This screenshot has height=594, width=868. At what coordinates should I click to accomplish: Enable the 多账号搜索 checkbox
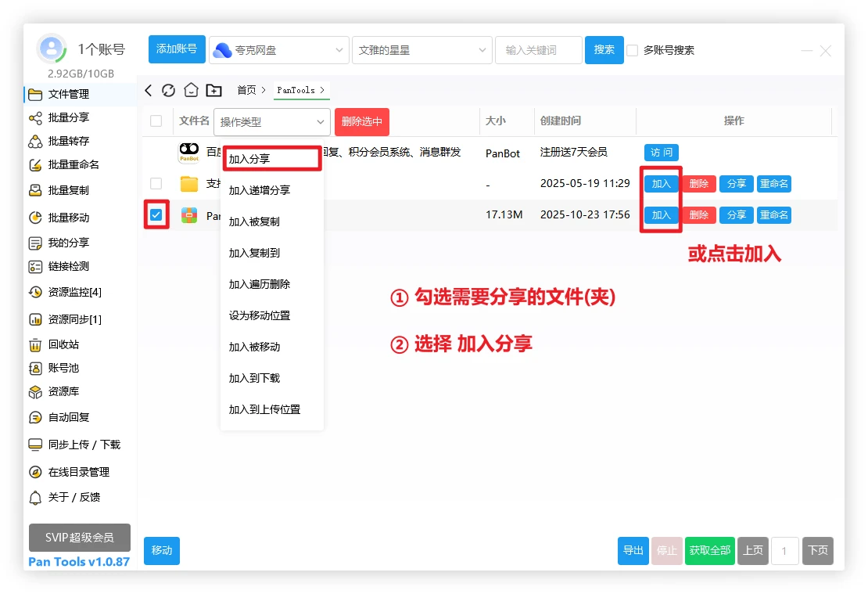pyautogui.click(x=633, y=50)
